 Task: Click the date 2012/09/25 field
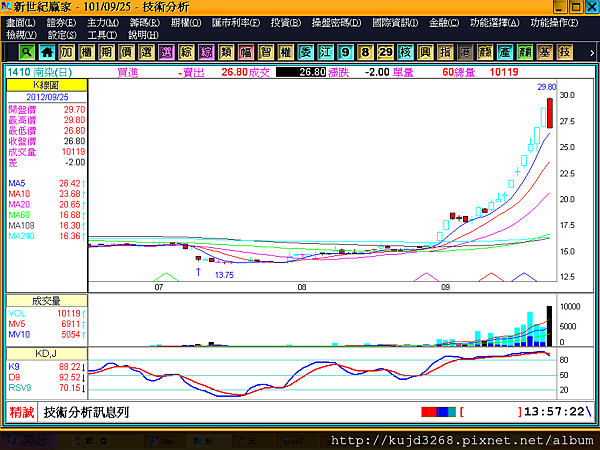(x=47, y=97)
